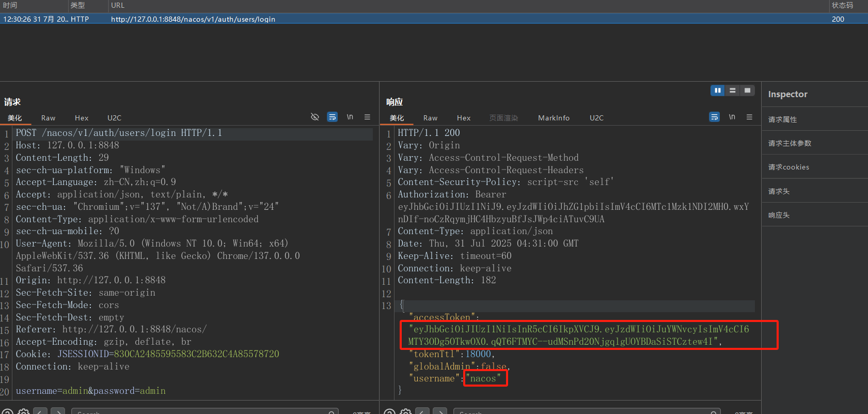Screen dimensions: 868x414
Task: Toggle word wrap in request panel
Action: (x=333, y=117)
